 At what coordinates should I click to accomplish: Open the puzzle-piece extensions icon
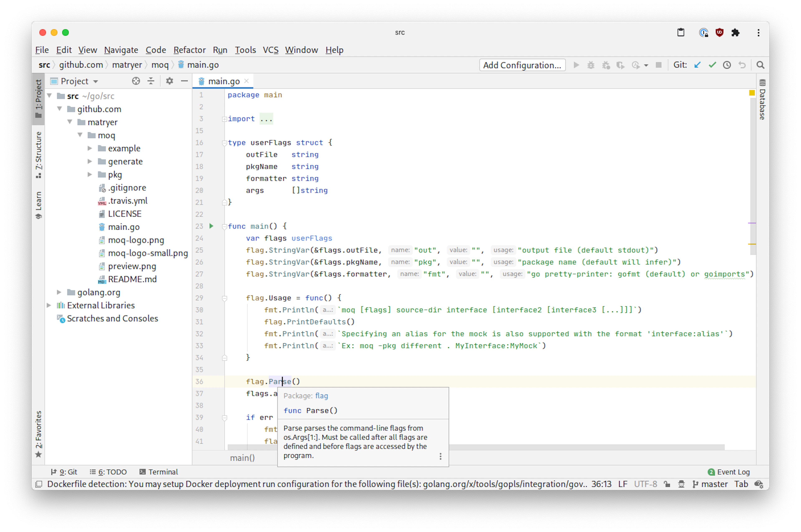pos(735,33)
